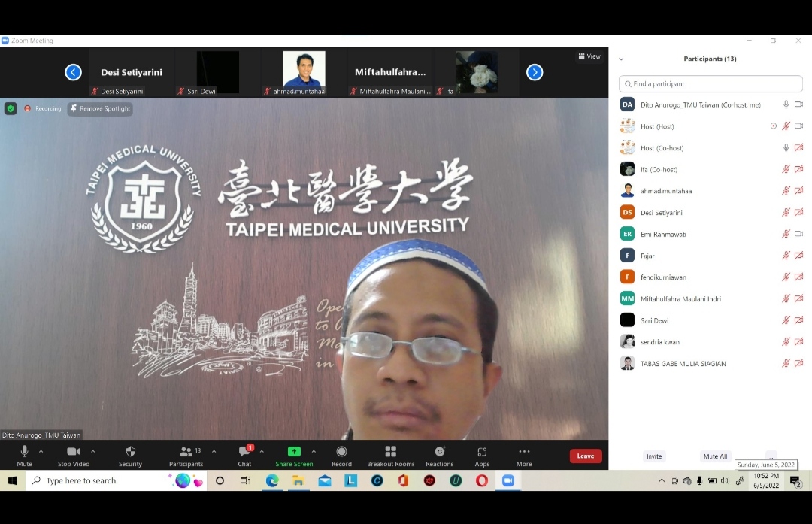The width and height of the screenshot is (812, 524).
Task: Collapse the Participants panel chevron
Action: 621,59
